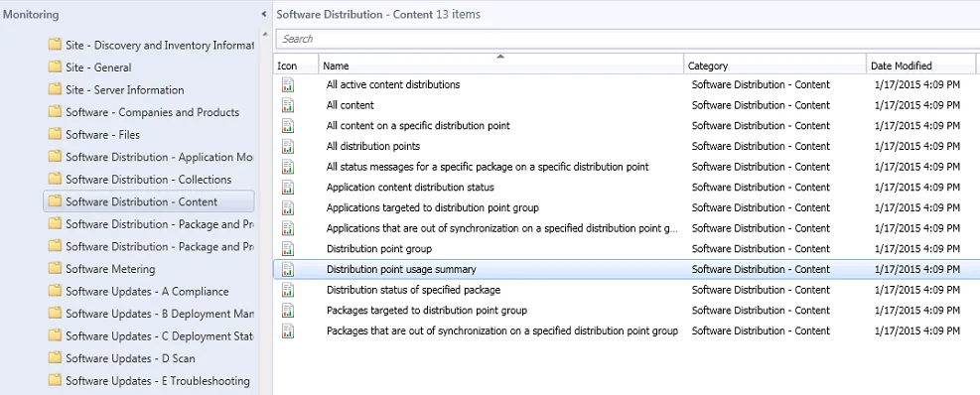The width and height of the screenshot is (980, 395).
Task: Open the Software Distribution - Collections folder
Action: pyautogui.click(x=148, y=180)
